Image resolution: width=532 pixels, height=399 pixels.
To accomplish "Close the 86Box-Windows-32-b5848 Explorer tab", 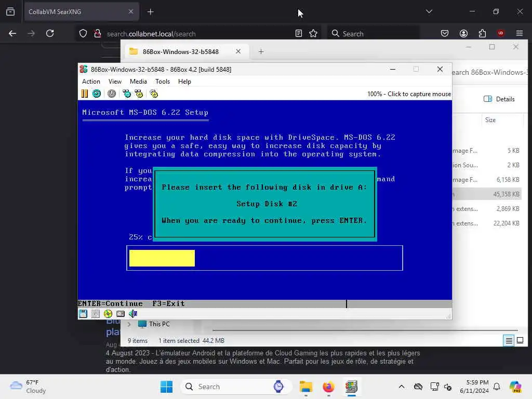I will (238, 51).
